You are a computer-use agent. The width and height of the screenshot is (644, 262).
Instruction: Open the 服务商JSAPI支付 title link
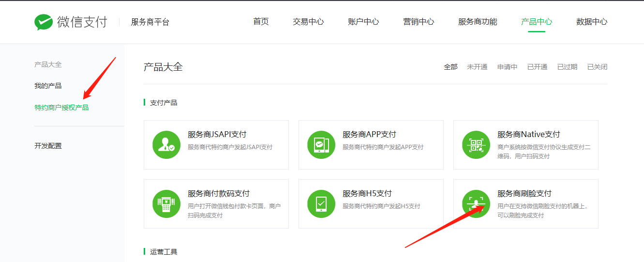(217, 134)
